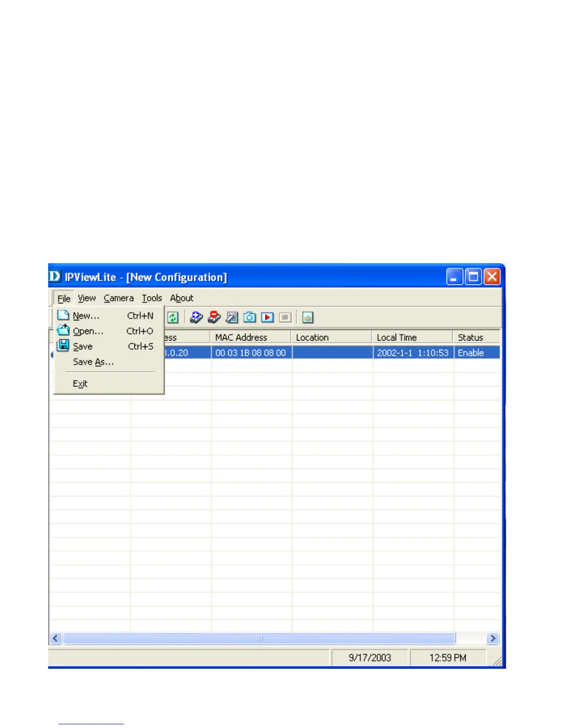Open the About menu

(182, 298)
